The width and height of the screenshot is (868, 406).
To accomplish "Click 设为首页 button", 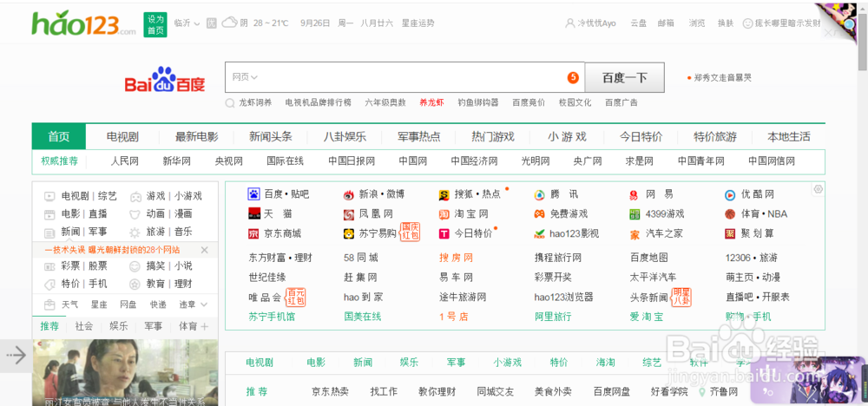I will (x=155, y=25).
